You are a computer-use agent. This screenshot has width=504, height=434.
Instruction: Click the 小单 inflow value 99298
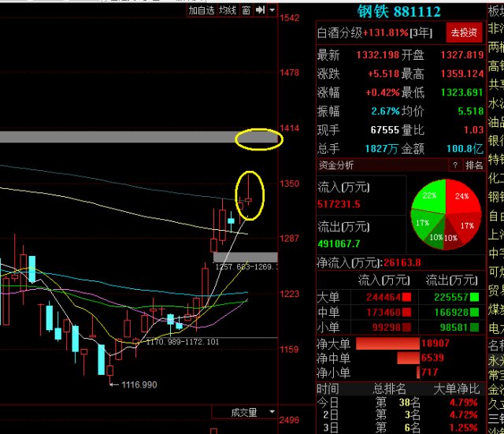(x=387, y=327)
